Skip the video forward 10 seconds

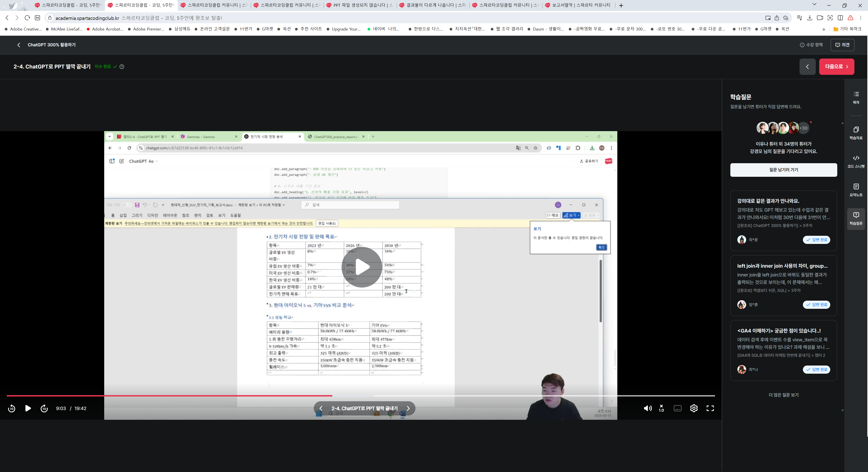[44, 408]
